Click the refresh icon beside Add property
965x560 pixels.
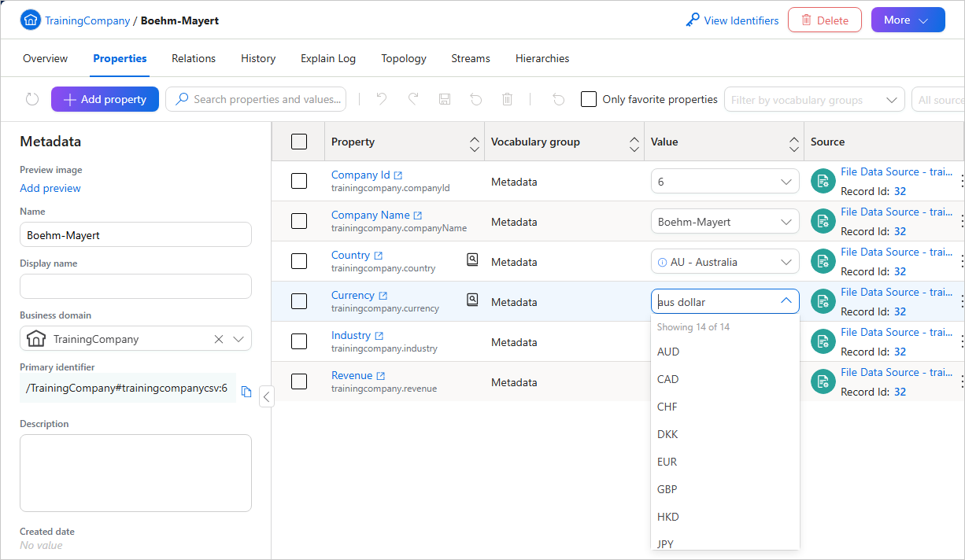click(x=32, y=99)
